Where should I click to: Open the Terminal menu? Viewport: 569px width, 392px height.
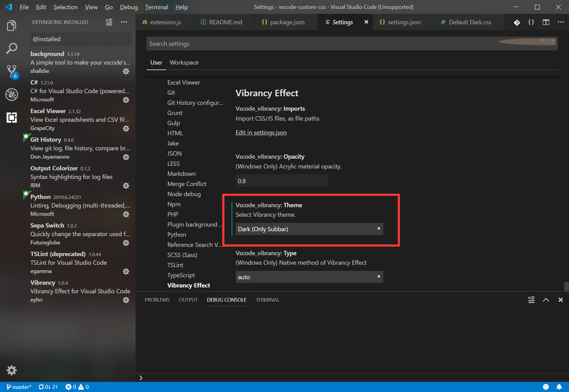point(157,7)
